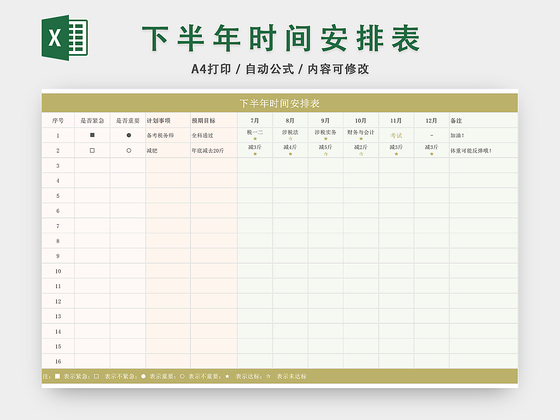Click the 加油! remark cell
The width and height of the screenshot is (560, 420).
click(484, 135)
